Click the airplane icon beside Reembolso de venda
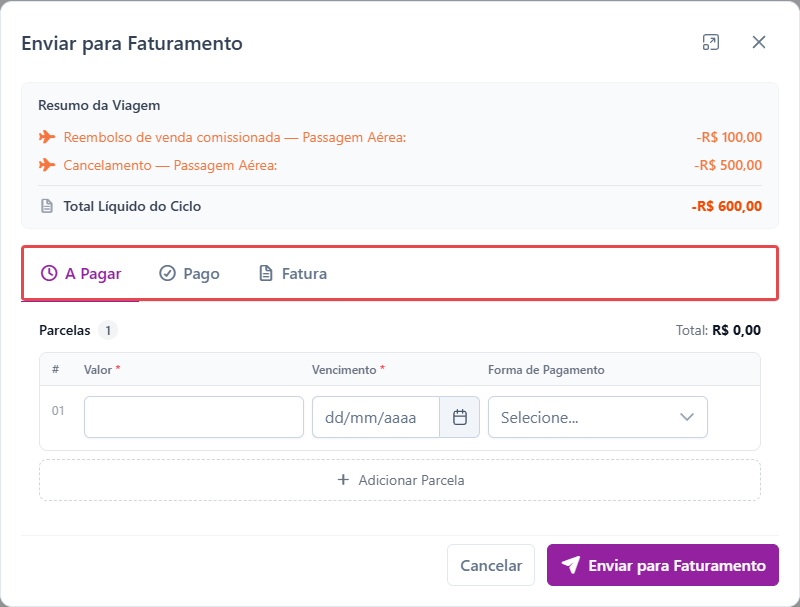Image resolution: width=800 pixels, height=607 pixels. click(x=47, y=137)
